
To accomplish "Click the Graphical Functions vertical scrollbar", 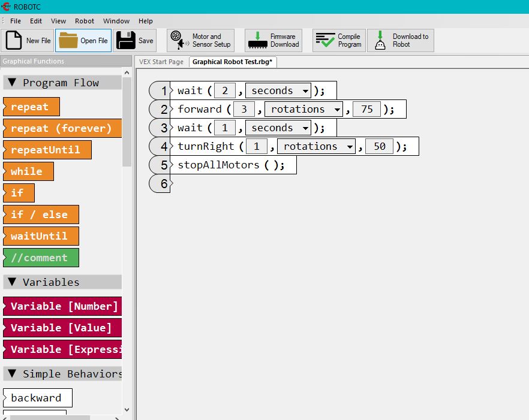I will point(127,120).
